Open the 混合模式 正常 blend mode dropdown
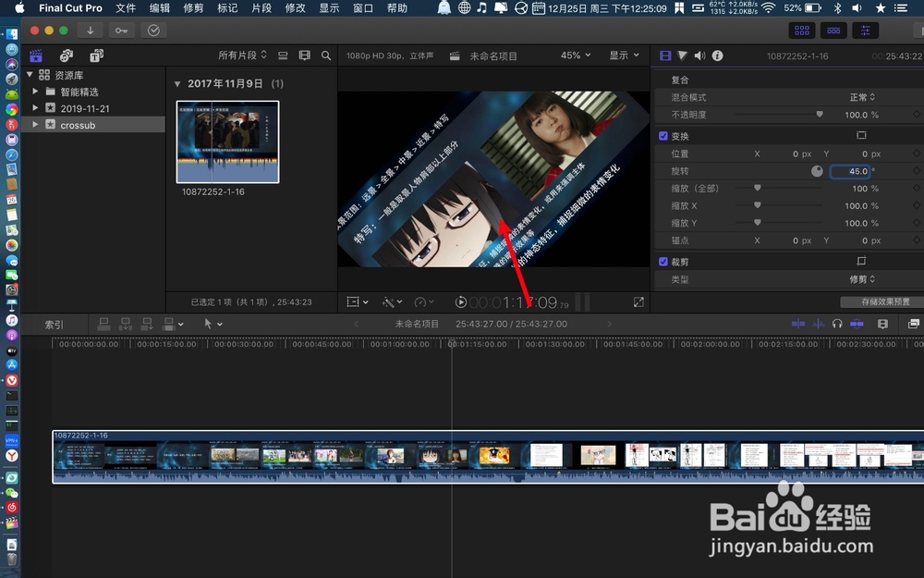924x578 pixels. (862, 97)
